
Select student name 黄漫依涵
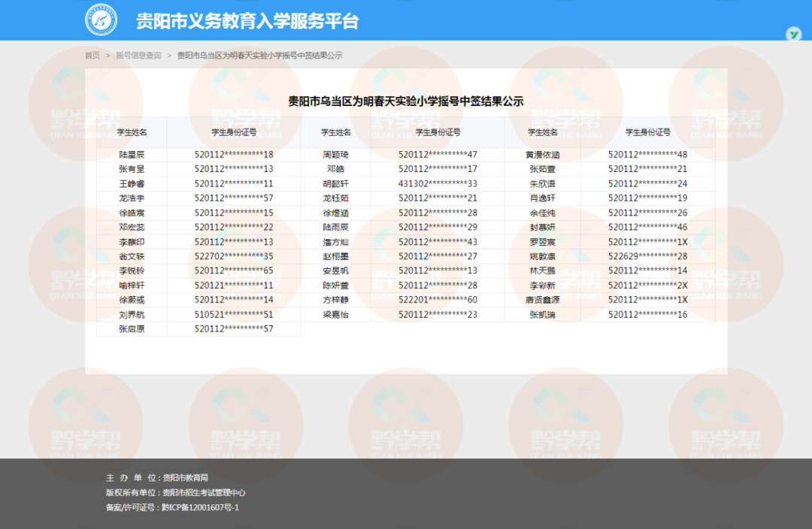tap(542, 154)
